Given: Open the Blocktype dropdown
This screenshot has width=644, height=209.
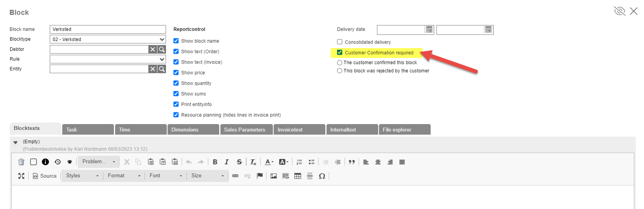Looking at the screenshot, I should coord(108,40).
